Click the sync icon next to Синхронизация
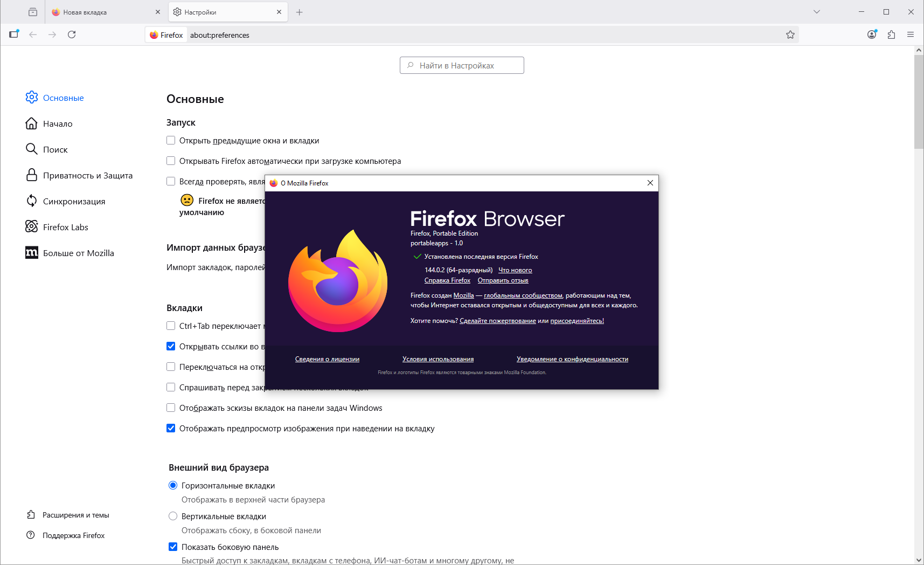Viewport: 924px width, 565px height. (32, 201)
